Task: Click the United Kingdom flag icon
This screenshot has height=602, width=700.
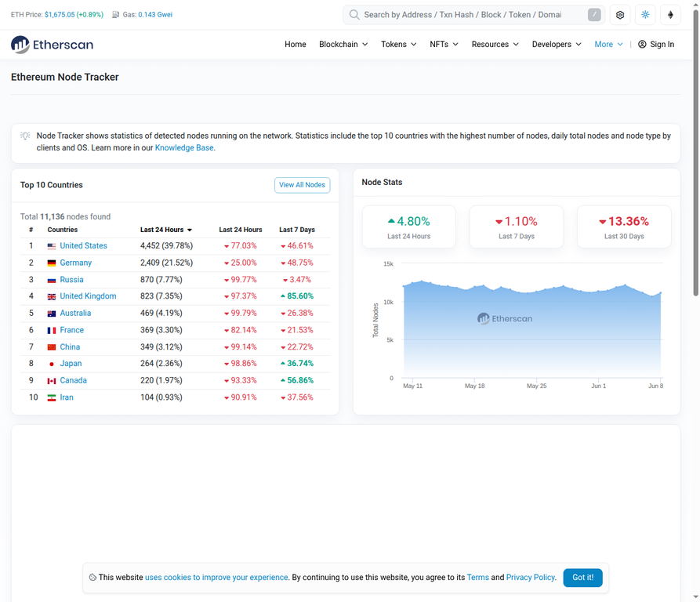Action: 52,296
